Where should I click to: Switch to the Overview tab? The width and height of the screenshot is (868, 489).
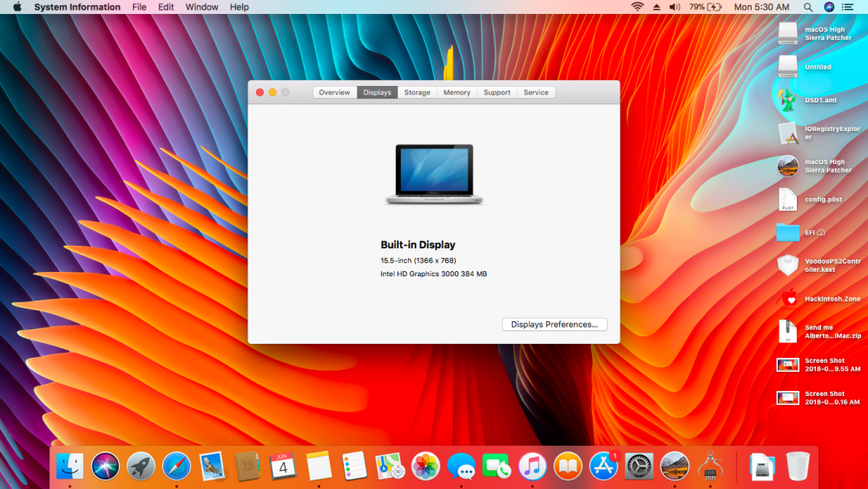point(334,92)
